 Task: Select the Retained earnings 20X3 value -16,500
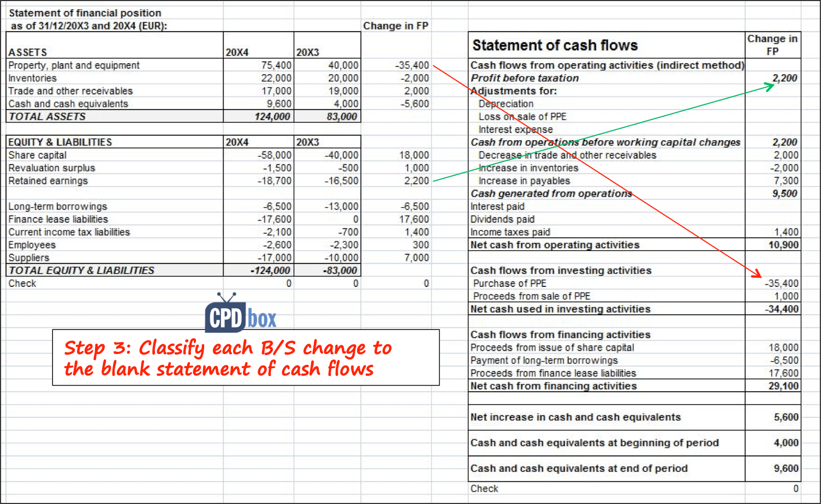pos(342,181)
